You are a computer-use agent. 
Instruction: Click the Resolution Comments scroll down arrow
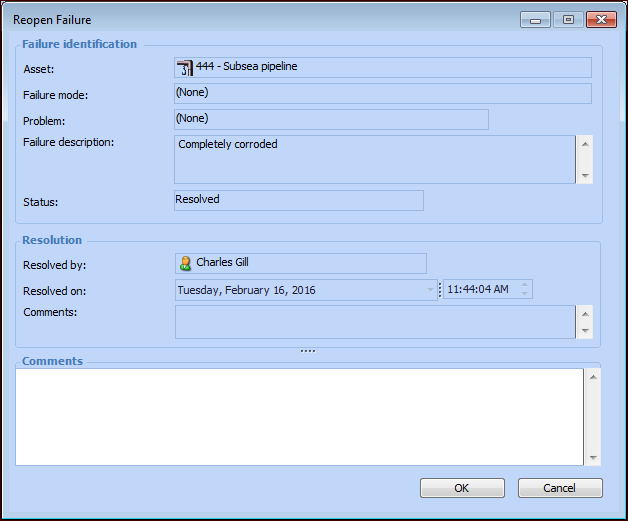pos(585,331)
